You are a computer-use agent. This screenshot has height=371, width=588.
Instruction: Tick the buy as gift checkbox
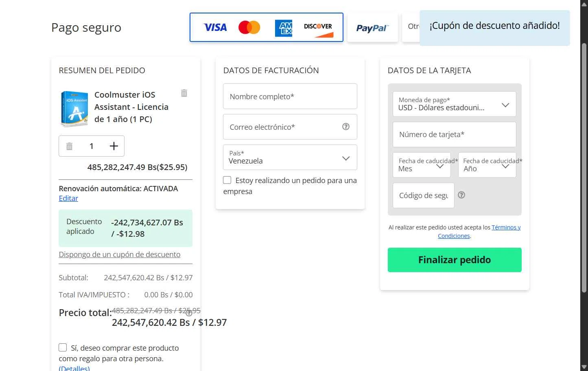(63, 347)
